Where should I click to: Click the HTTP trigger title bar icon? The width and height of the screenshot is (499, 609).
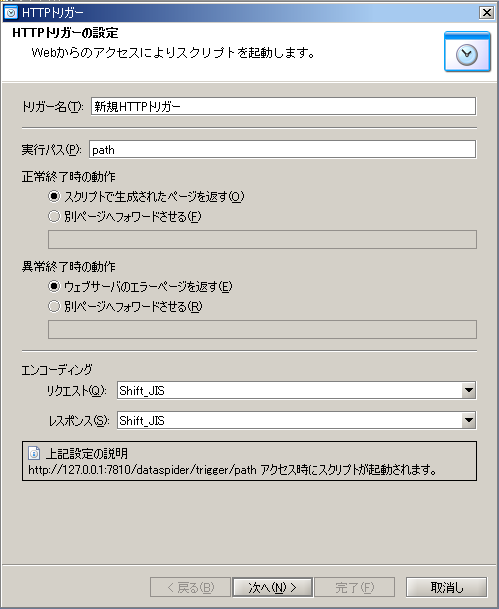pyautogui.click(x=11, y=13)
